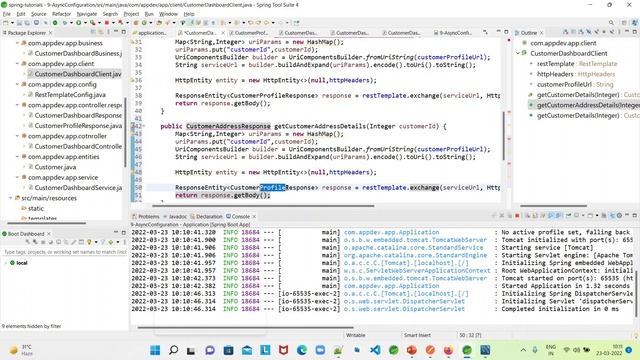
Task: Click the Search magnifier icon in toolbar
Action: 611,23
